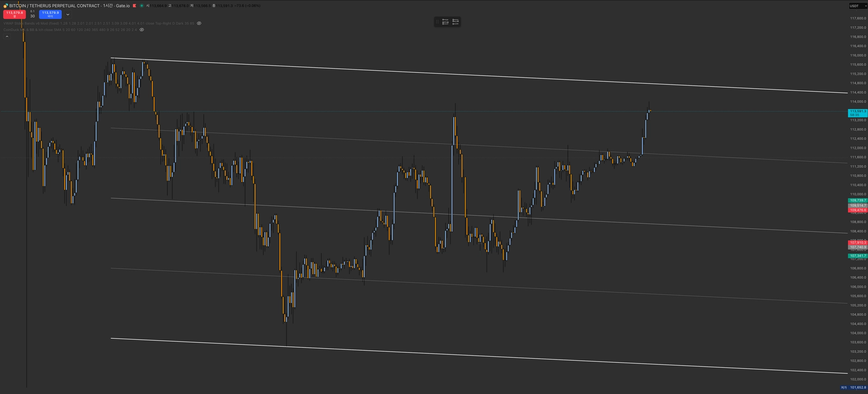Click the red sell price button
868x394 pixels.
point(14,14)
